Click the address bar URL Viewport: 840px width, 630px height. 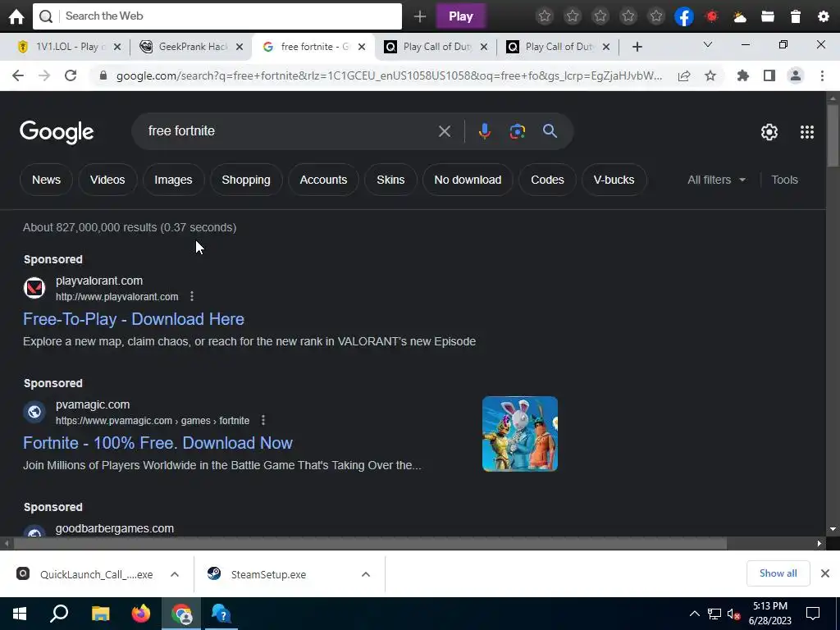point(389,75)
